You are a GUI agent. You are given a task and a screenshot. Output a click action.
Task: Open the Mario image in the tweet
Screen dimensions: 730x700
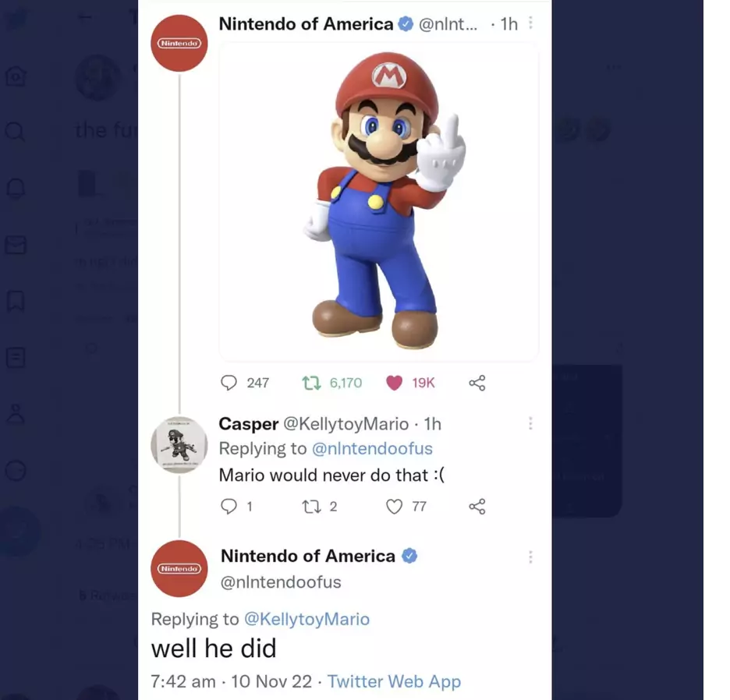pos(379,201)
